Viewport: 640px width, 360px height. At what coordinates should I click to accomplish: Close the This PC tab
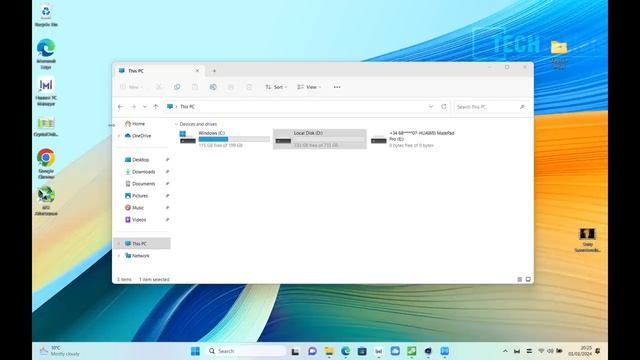198,71
